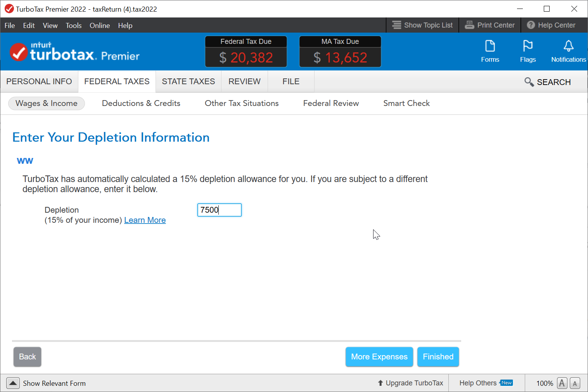Screen dimensions: 588x392
Task: Click the Upgrade TurboTax arrow
Action: point(380,383)
